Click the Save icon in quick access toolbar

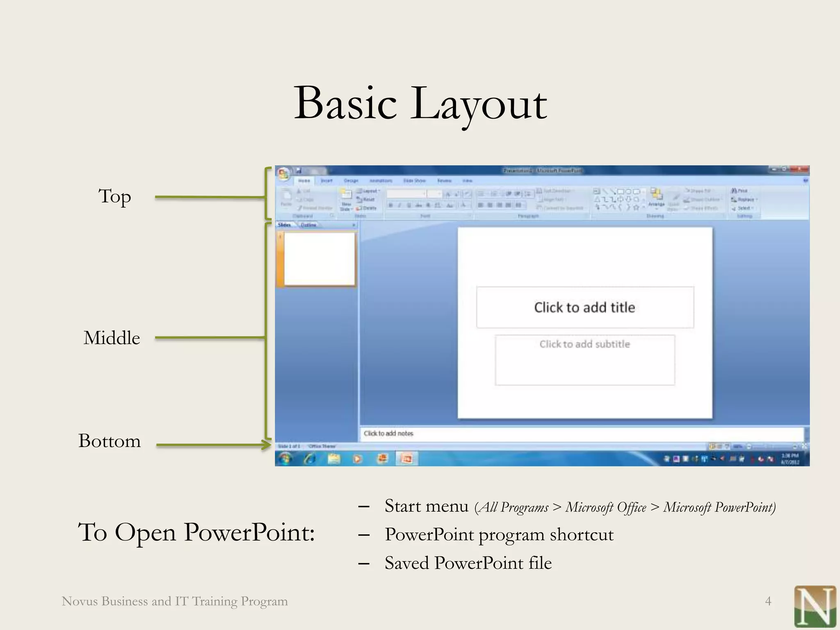(299, 170)
